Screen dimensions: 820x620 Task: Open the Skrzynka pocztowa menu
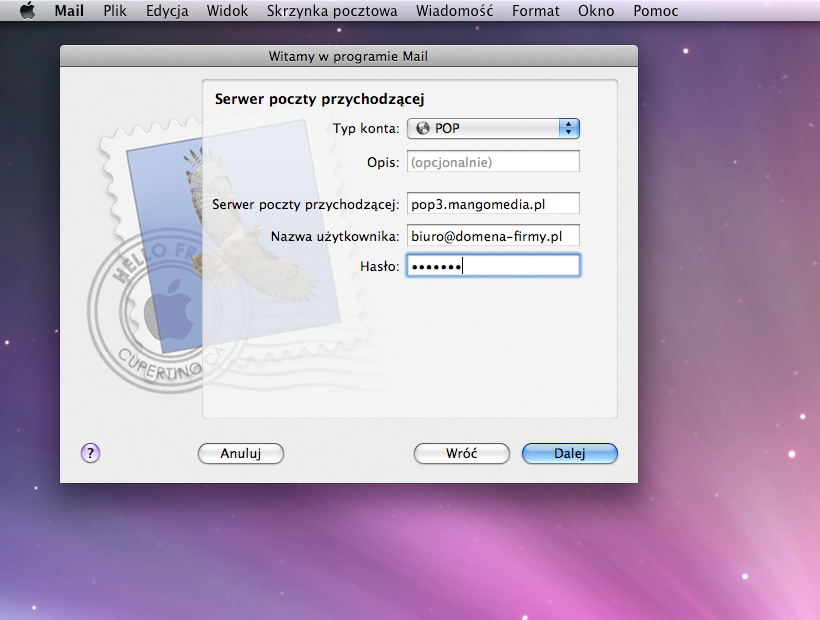click(332, 10)
